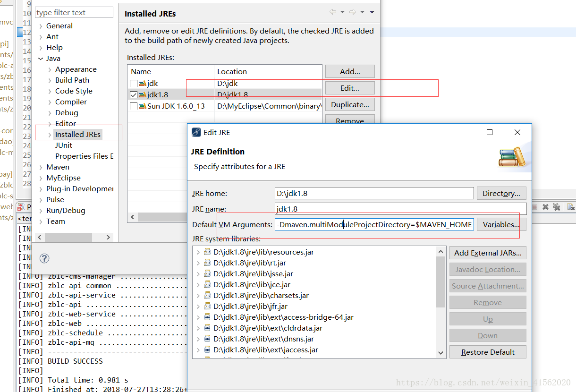
Task: Click the Directory... button
Action: (501, 194)
